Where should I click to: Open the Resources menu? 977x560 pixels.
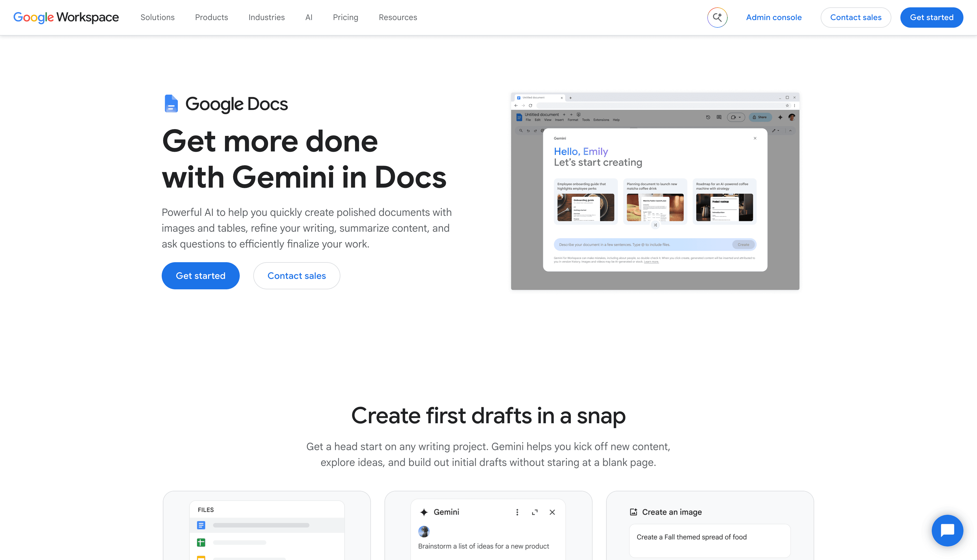398,17
